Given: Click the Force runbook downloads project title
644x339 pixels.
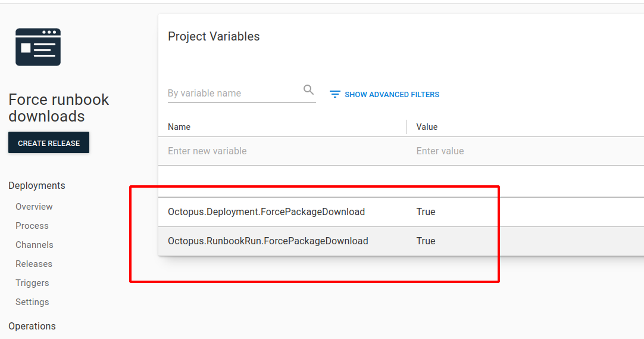Looking at the screenshot, I should click(x=59, y=108).
